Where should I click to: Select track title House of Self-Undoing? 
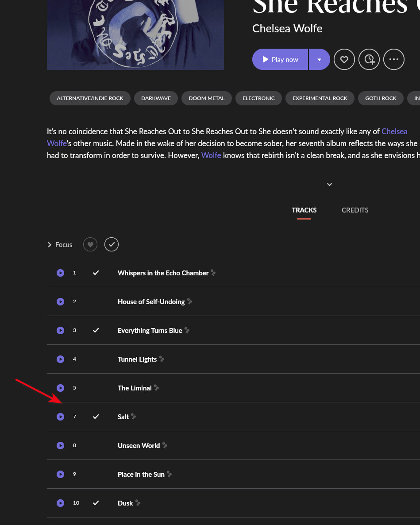[x=151, y=302]
